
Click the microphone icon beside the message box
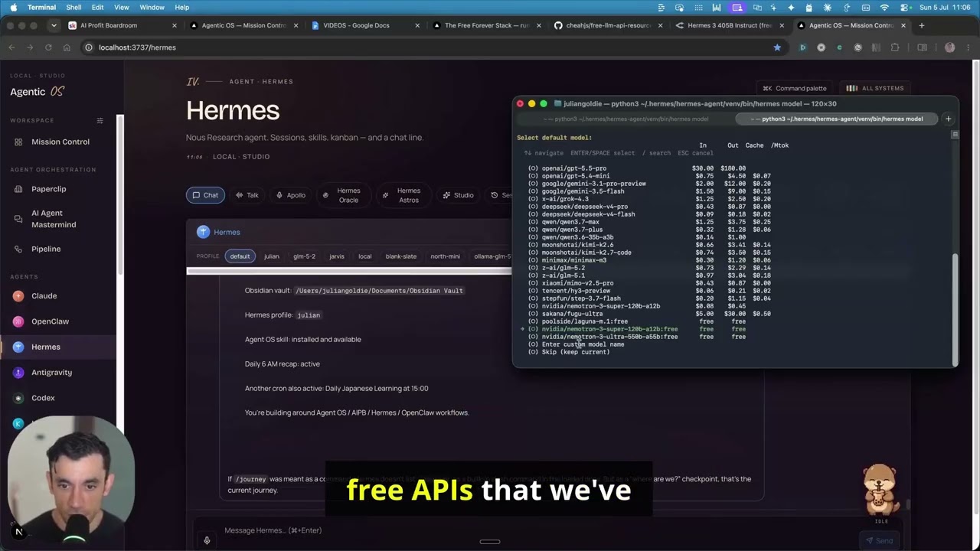pyautogui.click(x=206, y=540)
